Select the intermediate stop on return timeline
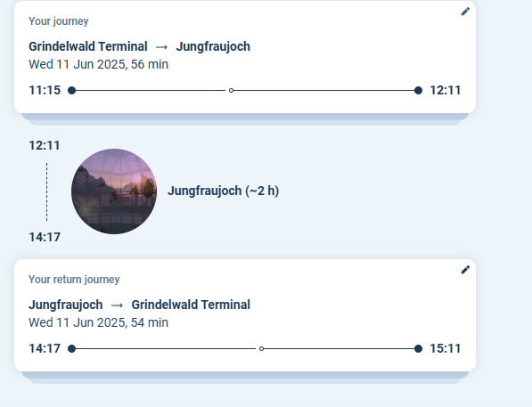The width and height of the screenshot is (532, 407). [x=261, y=348]
